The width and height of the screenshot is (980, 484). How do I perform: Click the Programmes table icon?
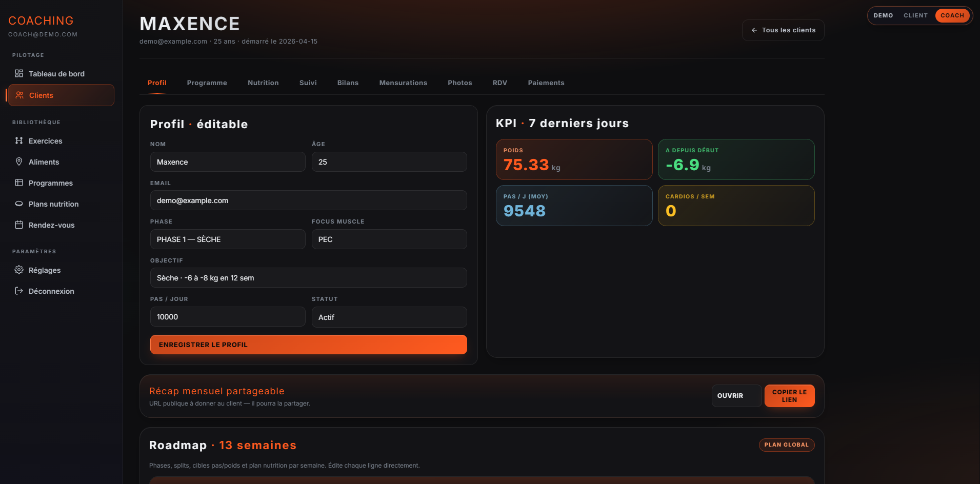19,183
